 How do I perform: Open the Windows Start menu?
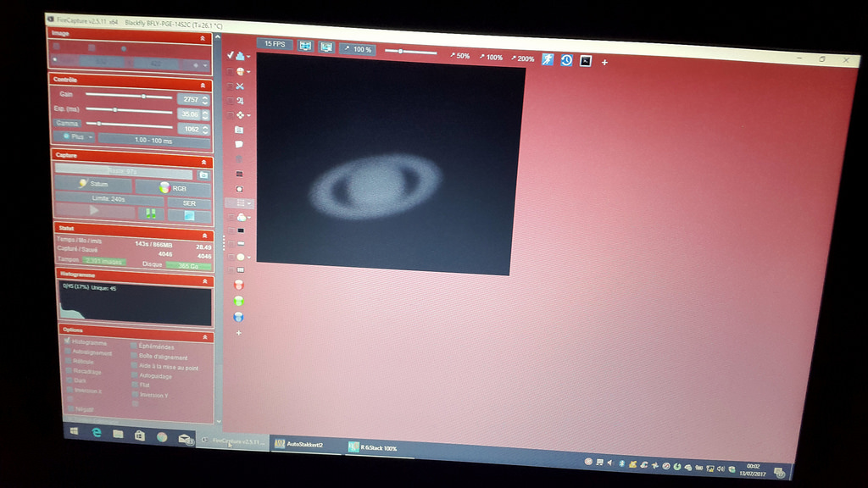click(75, 431)
